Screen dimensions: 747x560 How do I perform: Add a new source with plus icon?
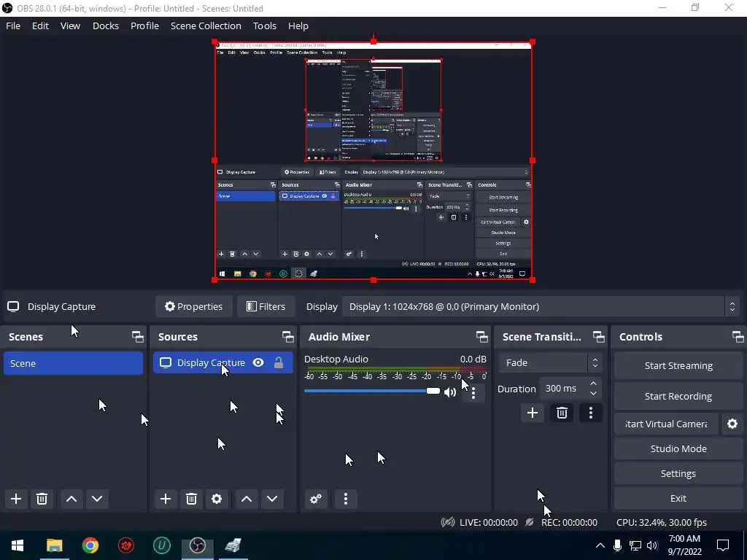166,499
